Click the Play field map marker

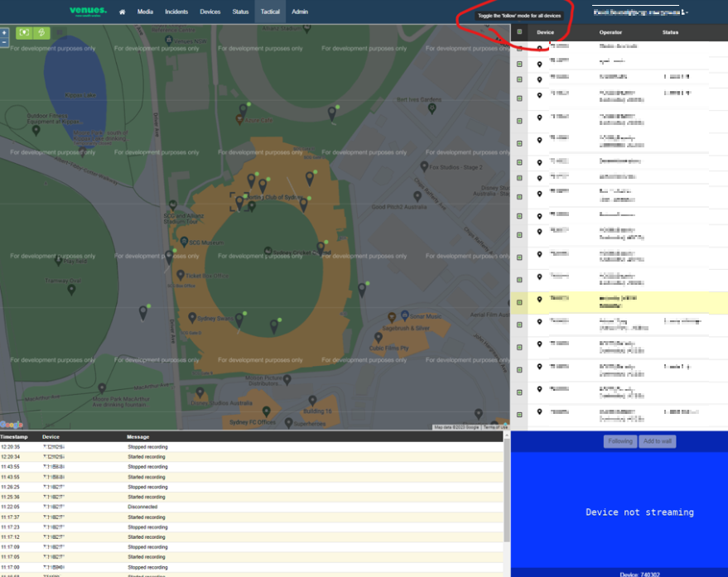pos(58,260)
